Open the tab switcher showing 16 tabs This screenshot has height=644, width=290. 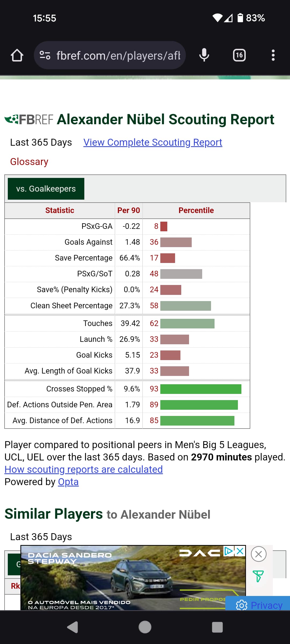coord(239,55)
